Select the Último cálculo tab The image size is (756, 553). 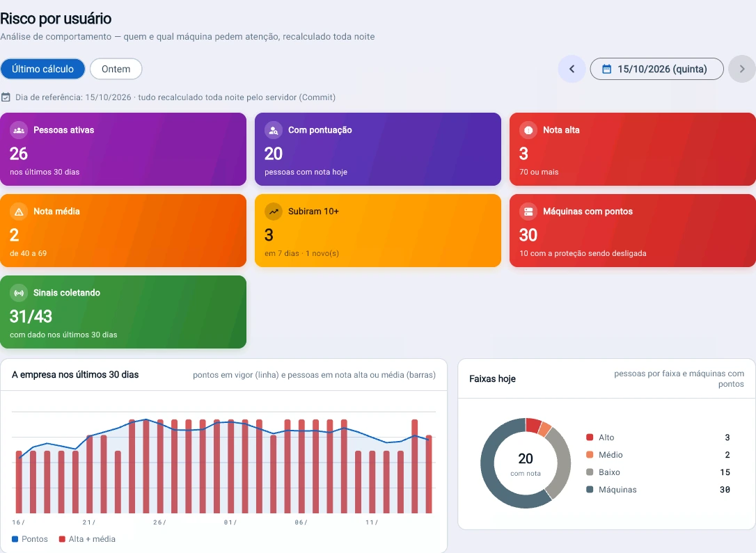42,69
